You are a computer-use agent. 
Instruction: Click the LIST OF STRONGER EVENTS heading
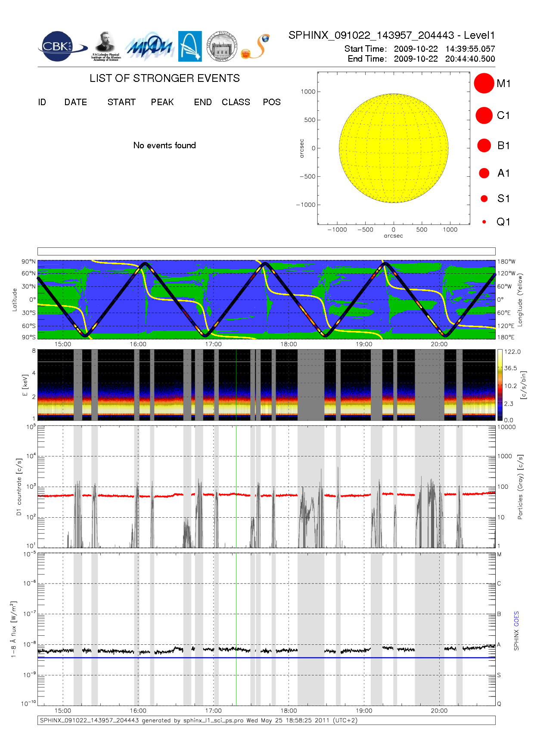tap(165, 78)
